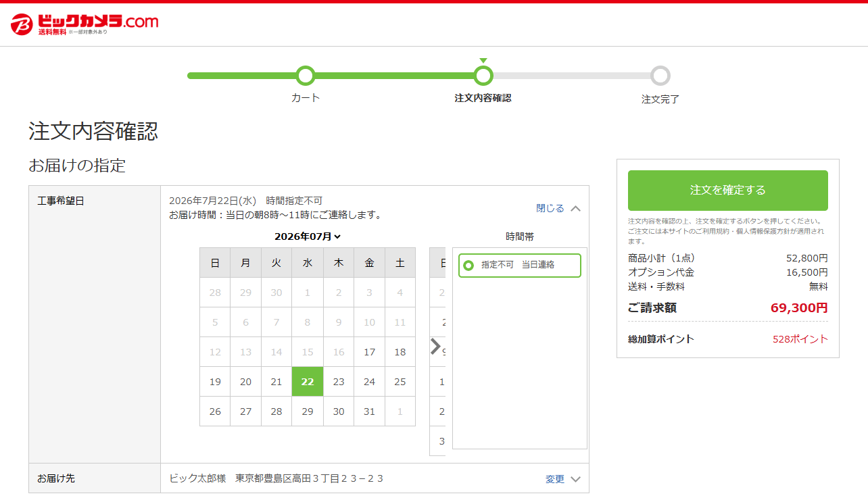The width and height of the screenshot is (868, 500).
Task: Click the カート step label
Action: [306, 98]
